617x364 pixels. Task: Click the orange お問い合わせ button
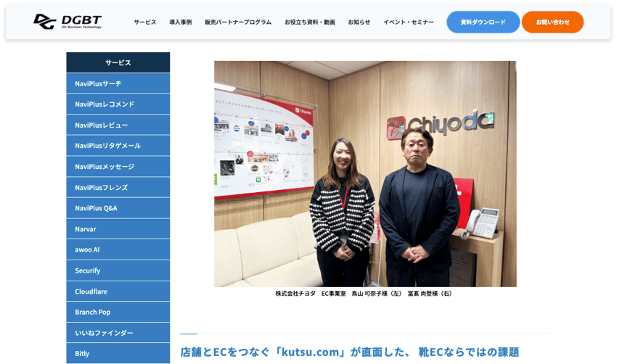pyautogui.click(x=552, y=22)
